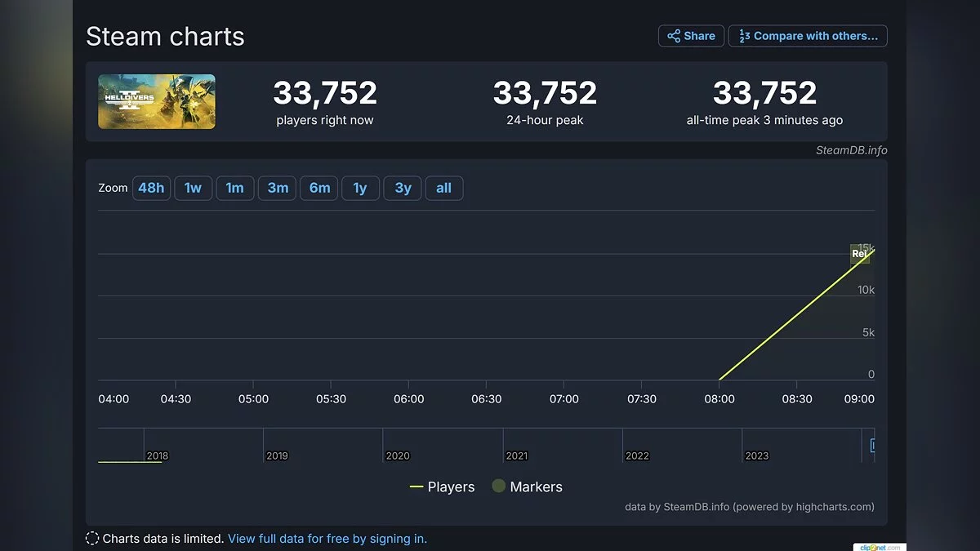Set zoom range to 1w
This screenshot has height=551, width=980.
coord(193,188)
